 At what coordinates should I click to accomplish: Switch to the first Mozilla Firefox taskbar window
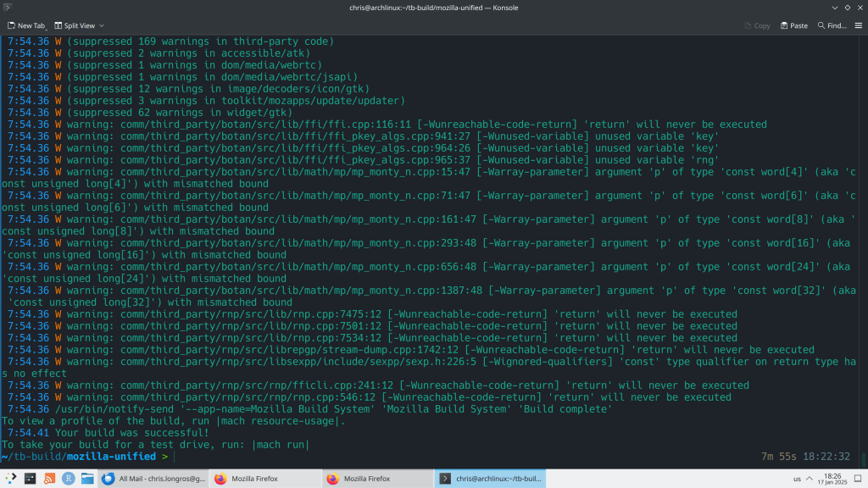point(263,479)
